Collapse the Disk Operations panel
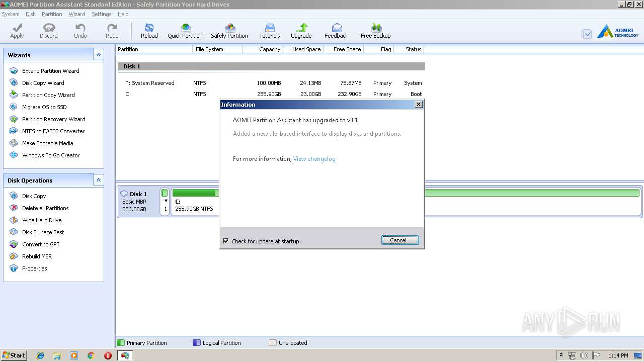This screenshot has width=644, height=362. [x=99, y=180]
